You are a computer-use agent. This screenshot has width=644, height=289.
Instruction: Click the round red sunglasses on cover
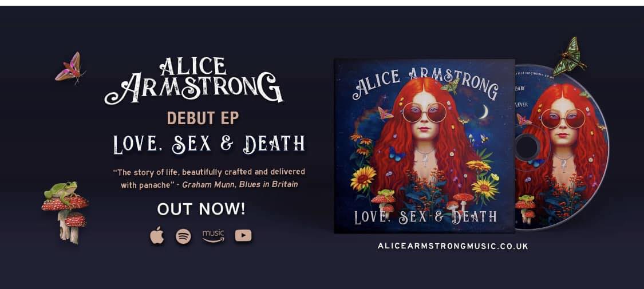pyautogui.click(x=424, y=112)
